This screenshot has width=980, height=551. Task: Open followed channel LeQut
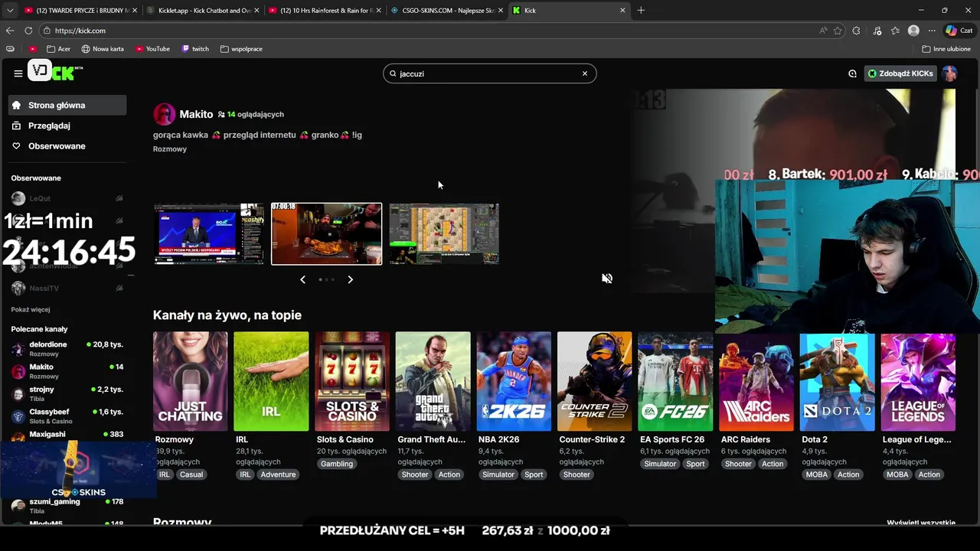click(x=67, y=198)
